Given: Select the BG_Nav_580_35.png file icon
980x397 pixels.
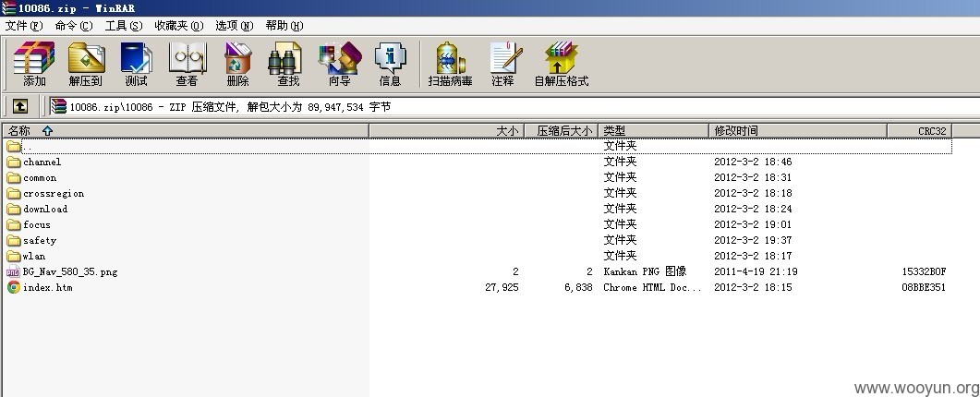Looking at the screenshot, I should coord(13,272).
